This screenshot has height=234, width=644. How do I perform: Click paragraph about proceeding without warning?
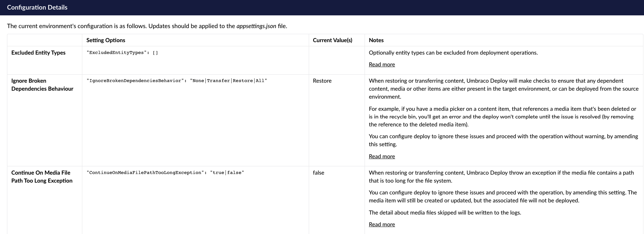pos(503,140)
